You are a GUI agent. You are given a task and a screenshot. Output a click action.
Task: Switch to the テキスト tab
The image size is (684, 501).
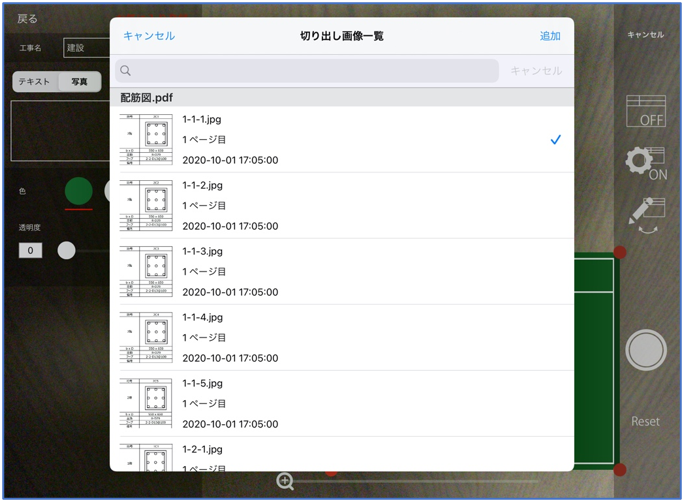click(x=36, y=82)
